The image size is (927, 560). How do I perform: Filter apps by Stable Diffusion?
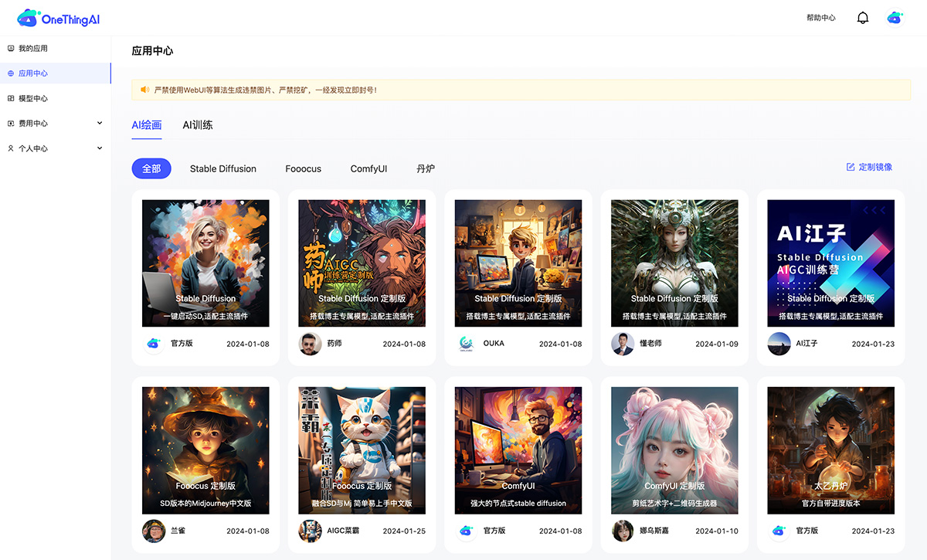[223, 168]
